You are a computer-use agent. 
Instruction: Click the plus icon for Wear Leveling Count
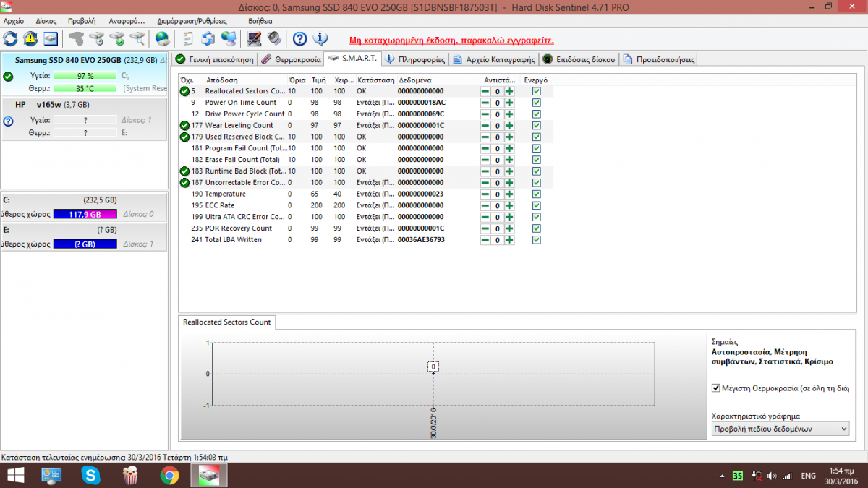point(509,126)
